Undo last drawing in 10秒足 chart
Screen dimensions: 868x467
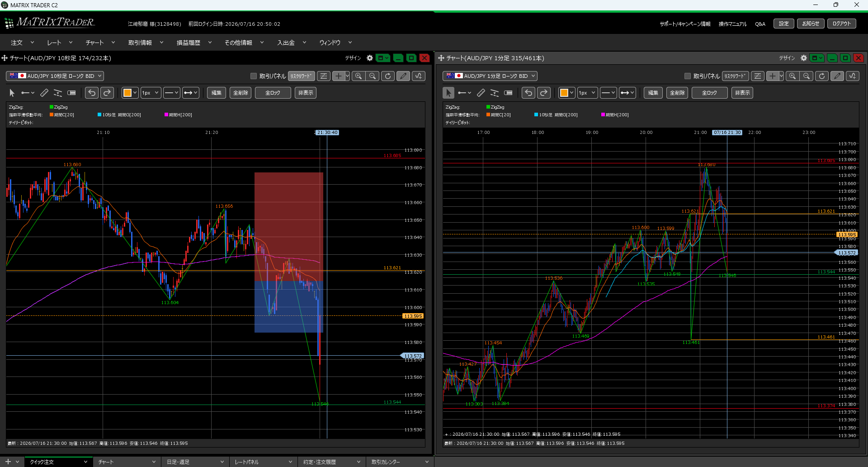(92, 93)
